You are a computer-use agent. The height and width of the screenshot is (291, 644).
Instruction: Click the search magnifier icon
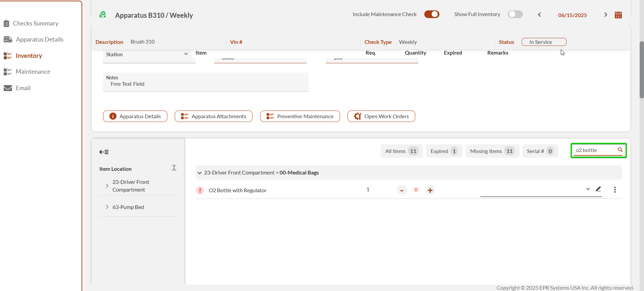tap(620, 150)
